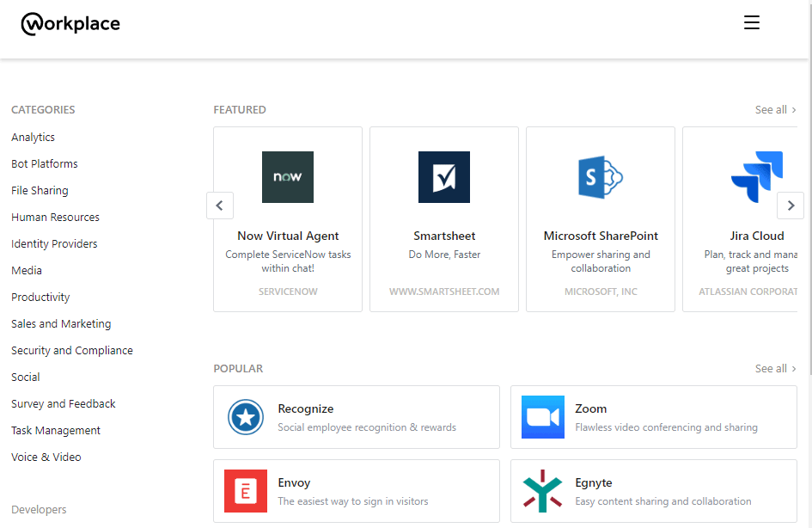812x528 pixels.
Task: Click the Microsoft SharePoint logo
Action: coord(601,177)
